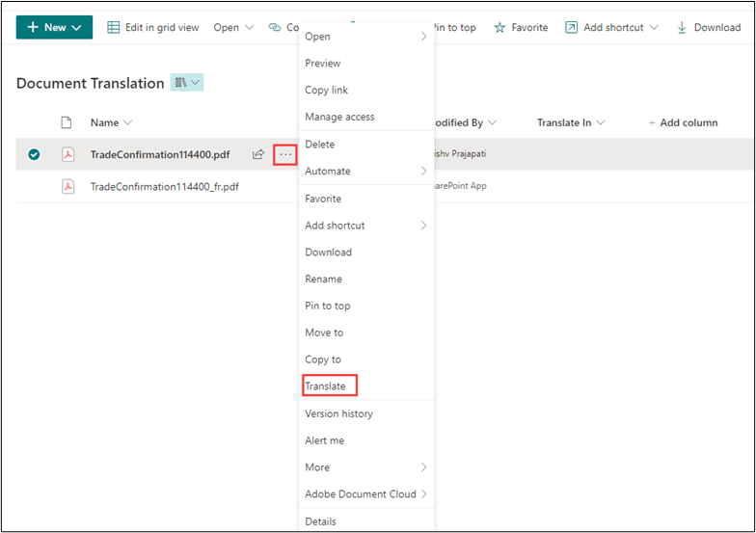Click the PDF icon of TradeConfirmation114400_fr.pdf
The height and width of the screenshot is (533, 756).
(67, 187)
